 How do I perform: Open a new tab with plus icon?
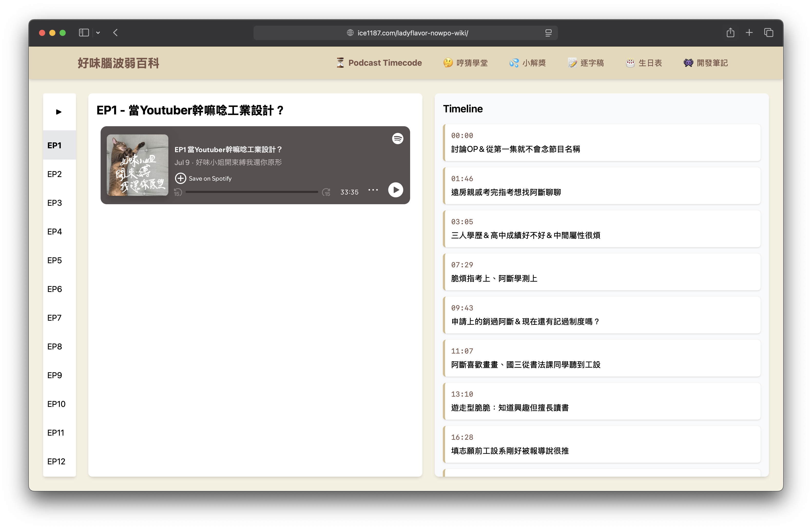pos(749,33)
